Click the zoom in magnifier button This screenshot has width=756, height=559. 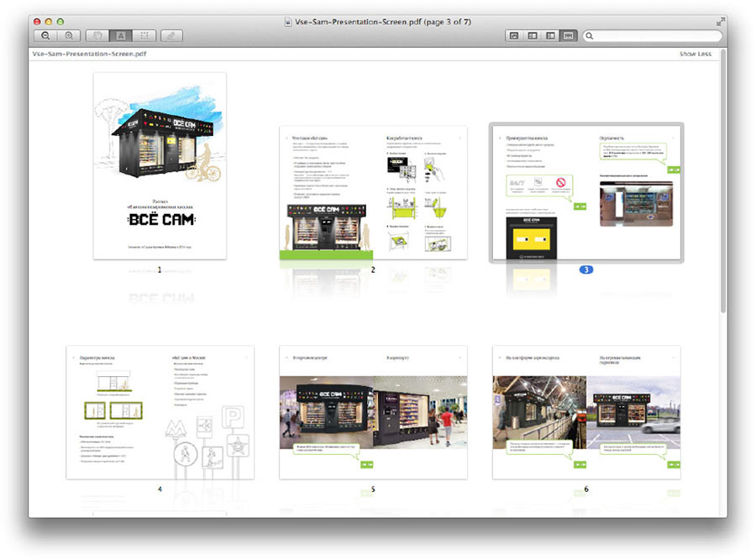(x=69, y=36)
